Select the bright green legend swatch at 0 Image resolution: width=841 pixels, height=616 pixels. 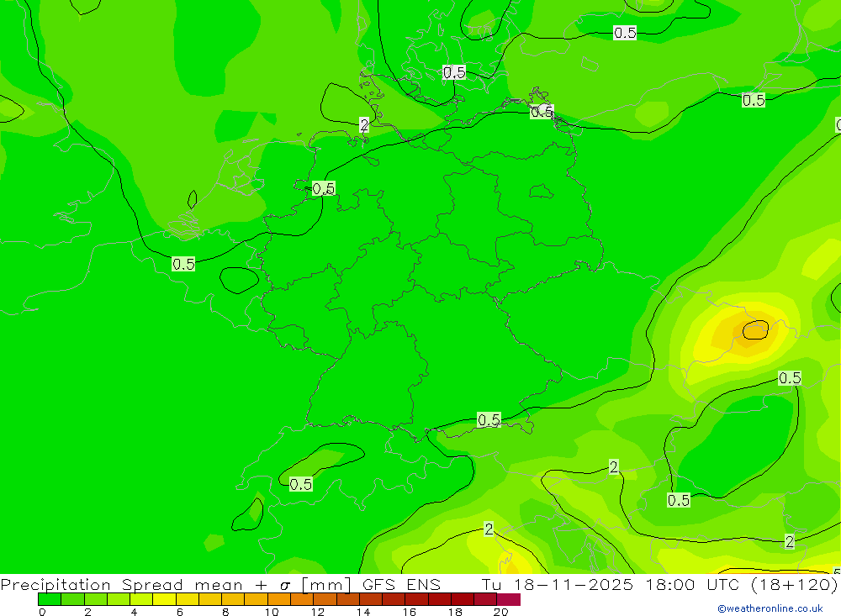50,599
